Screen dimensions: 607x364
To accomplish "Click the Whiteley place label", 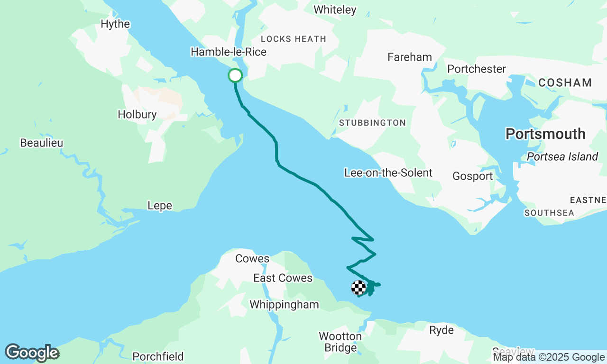I will (x=335, y=9).
